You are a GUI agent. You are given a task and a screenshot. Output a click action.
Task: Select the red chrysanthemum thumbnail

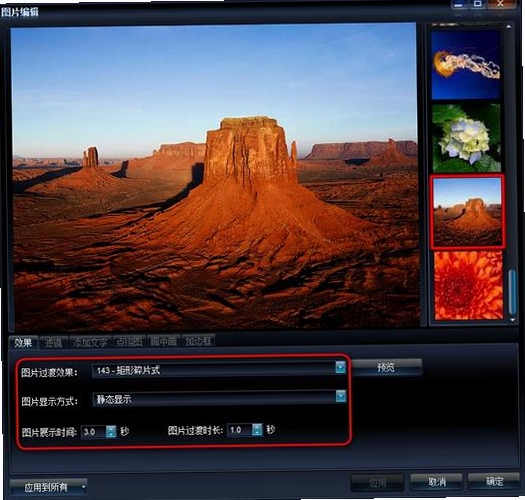pyautogui.click(x=468, y=286)
